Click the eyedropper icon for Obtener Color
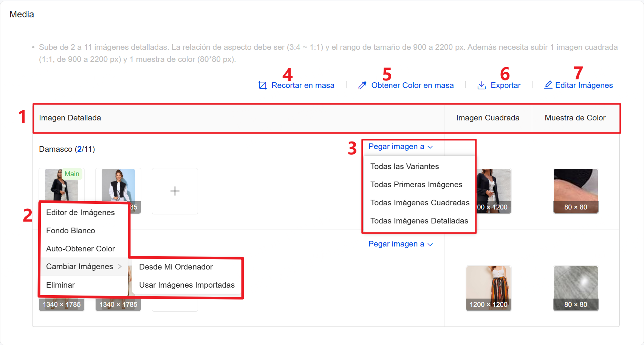644x345 pixels. (x=362, y=85)
